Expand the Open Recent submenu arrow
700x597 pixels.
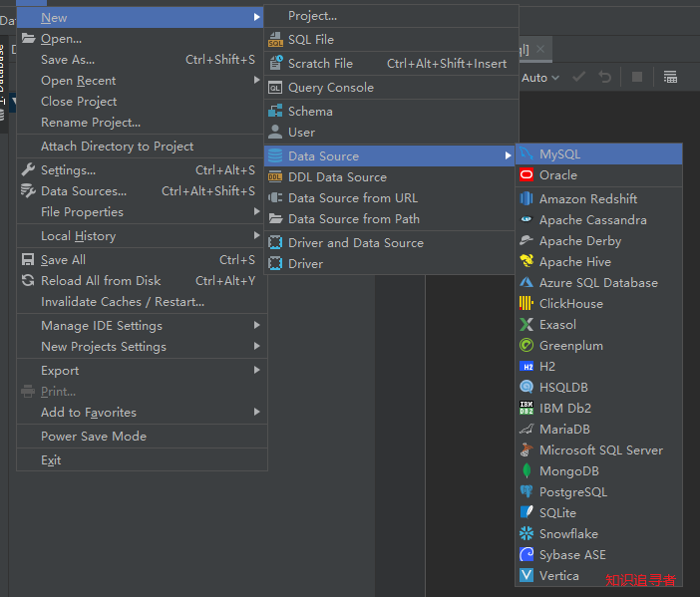256,80
